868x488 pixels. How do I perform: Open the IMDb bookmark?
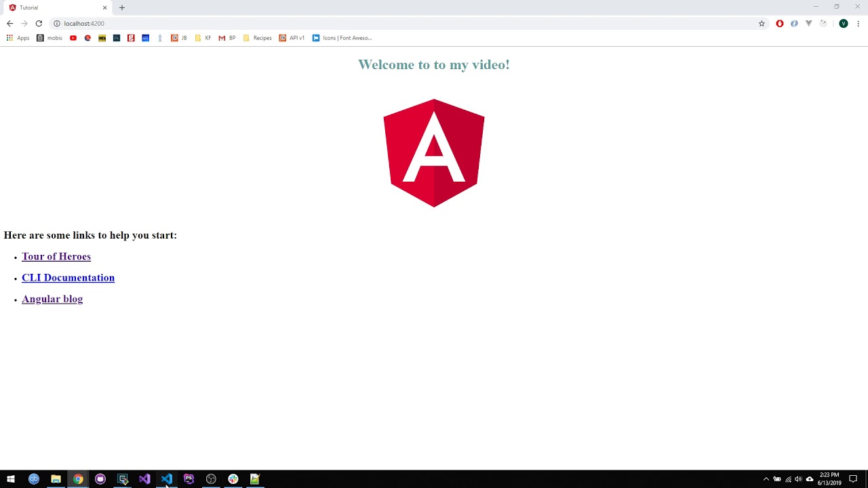102,38
